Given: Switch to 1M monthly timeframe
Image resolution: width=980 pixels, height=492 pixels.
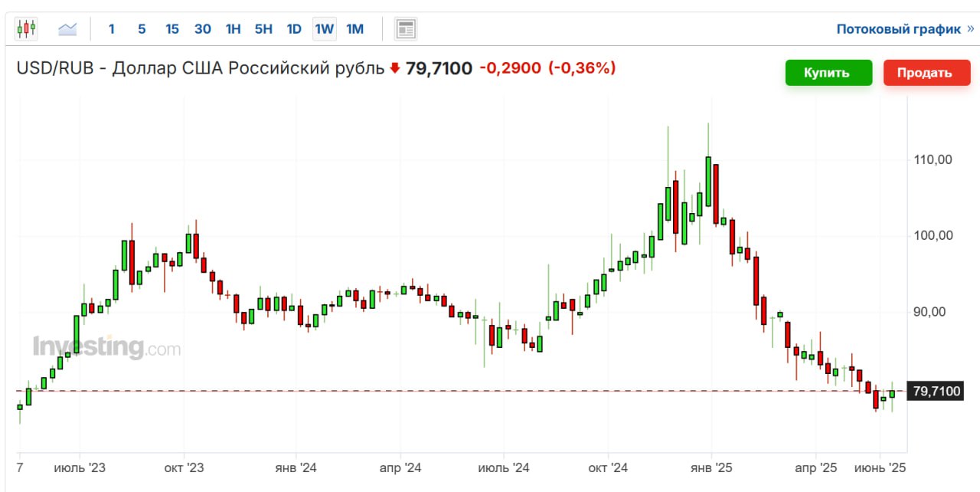Looking at the screenshot, I should coord(354,29).
